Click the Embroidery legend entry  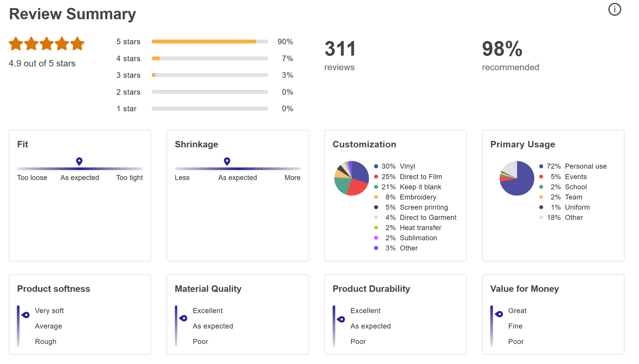418,197
